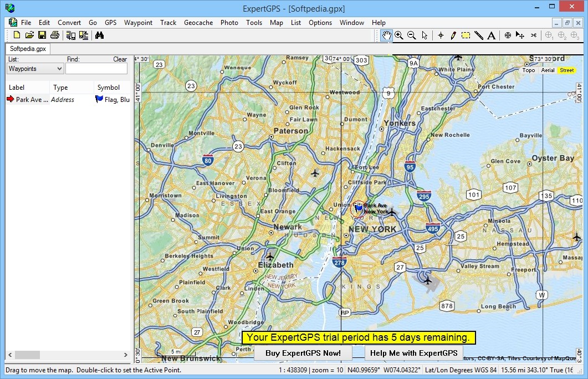Select the pencil Track drawing tool
Screen dimensions: 588x379
[x=453, y=35]
